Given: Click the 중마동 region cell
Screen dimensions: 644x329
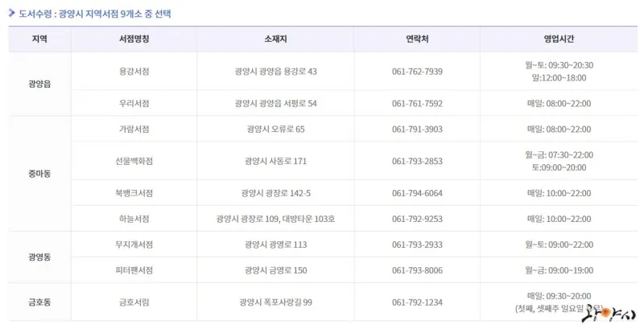Looking at the screenshot, I should [x=39, y=174].
